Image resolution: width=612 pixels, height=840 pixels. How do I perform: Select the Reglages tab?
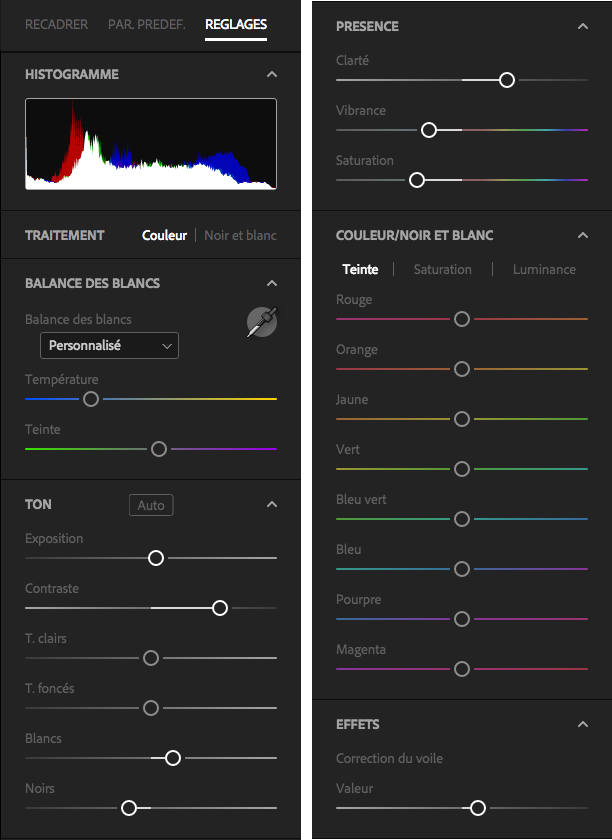[x=236, y=25]
